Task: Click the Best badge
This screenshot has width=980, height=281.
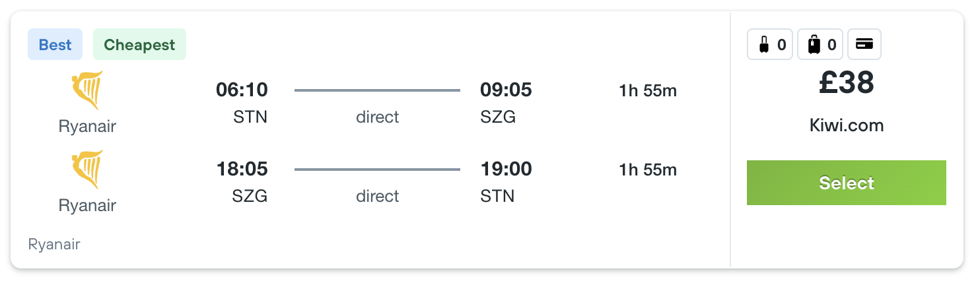Action: 55,45
